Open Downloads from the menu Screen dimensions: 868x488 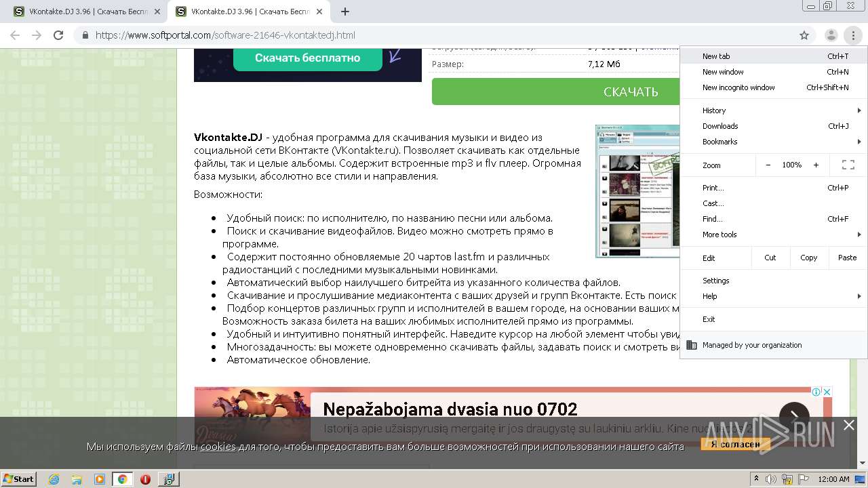click(773, 126)
